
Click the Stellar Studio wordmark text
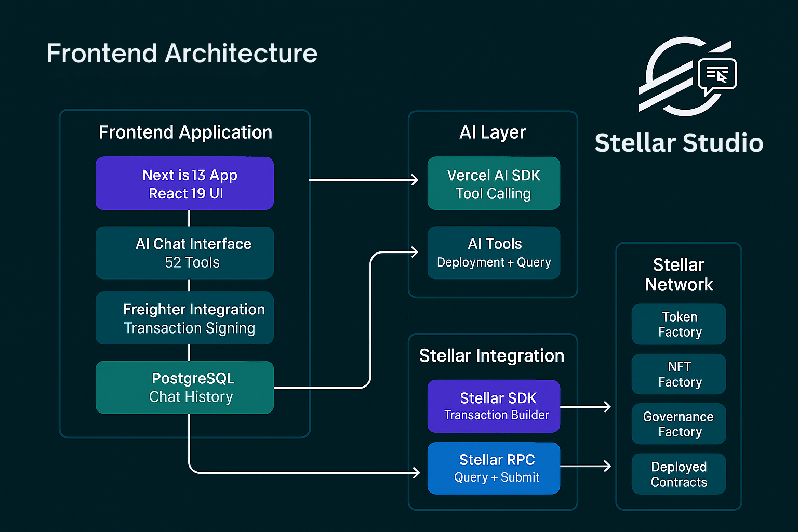point(679,143)
